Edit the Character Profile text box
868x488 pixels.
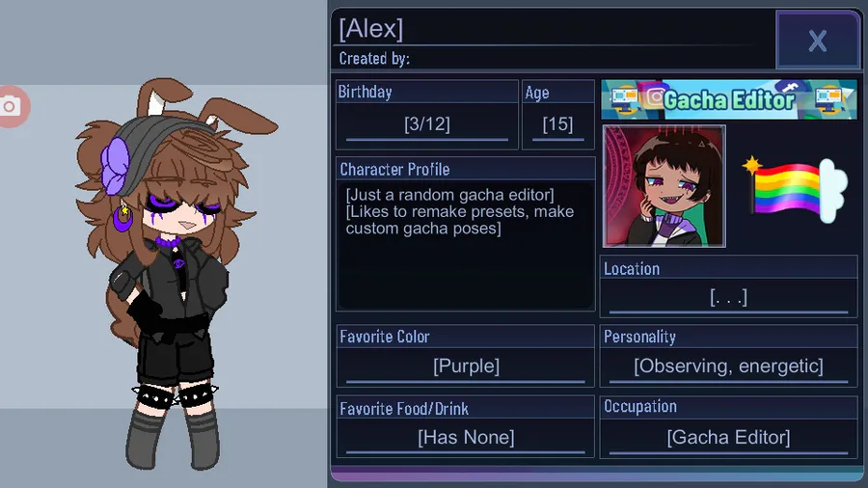click(466, 245)
